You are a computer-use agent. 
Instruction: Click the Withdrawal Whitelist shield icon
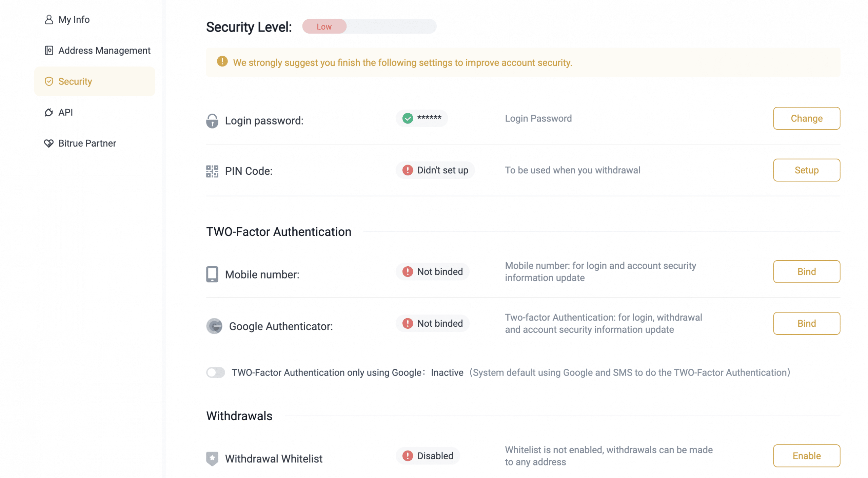(x=212, y=459)
